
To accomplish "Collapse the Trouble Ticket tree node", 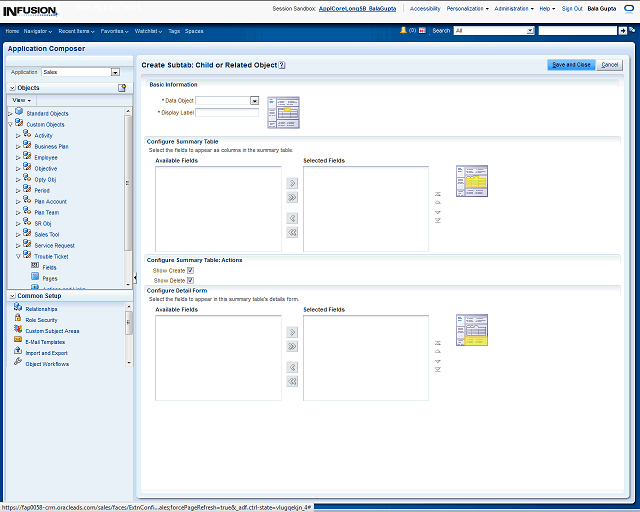I will tap(10, 256).
